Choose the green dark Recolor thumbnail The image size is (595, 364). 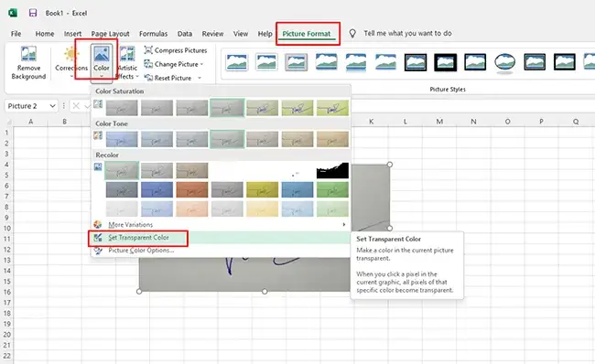[332, 189]
